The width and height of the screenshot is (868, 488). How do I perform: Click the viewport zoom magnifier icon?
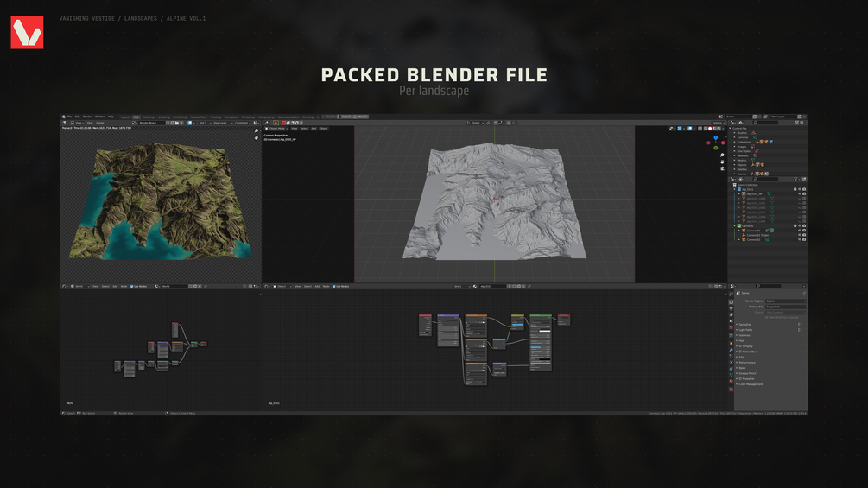click(722, 155)
